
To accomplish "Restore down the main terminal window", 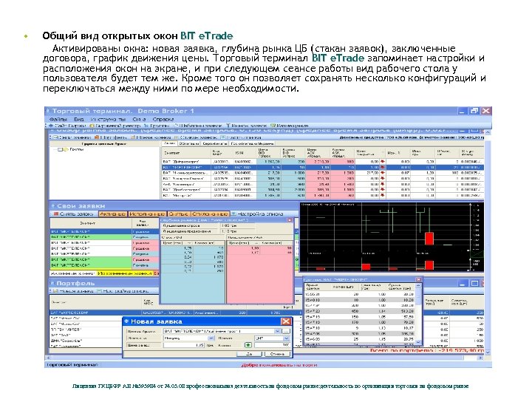I will tap(474, 111).
